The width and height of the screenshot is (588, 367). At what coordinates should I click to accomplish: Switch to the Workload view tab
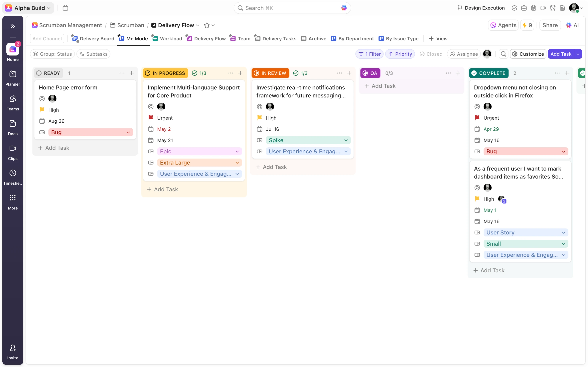pyautogui.click(x=168, y=39)
